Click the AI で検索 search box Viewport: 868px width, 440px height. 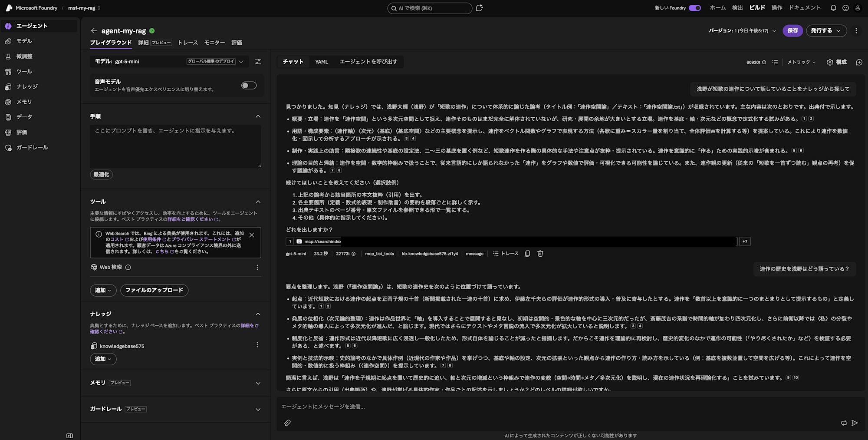click(x=430, y=8)
